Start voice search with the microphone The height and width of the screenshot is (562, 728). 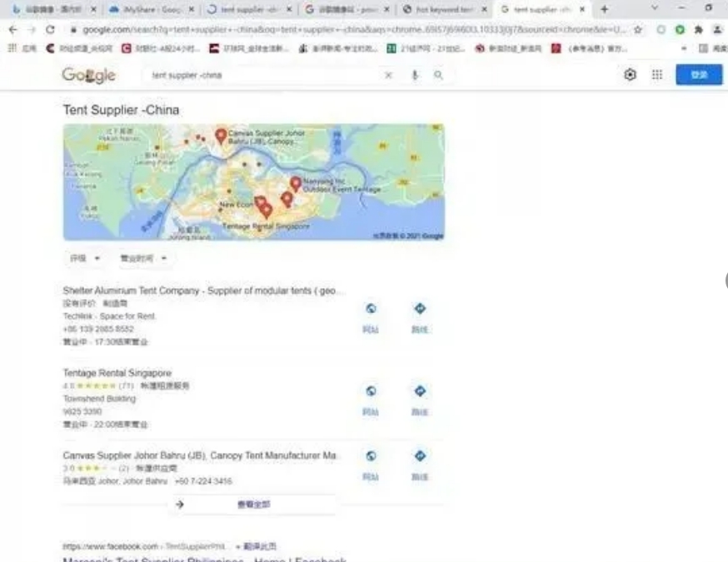click(x=415, y=75)
